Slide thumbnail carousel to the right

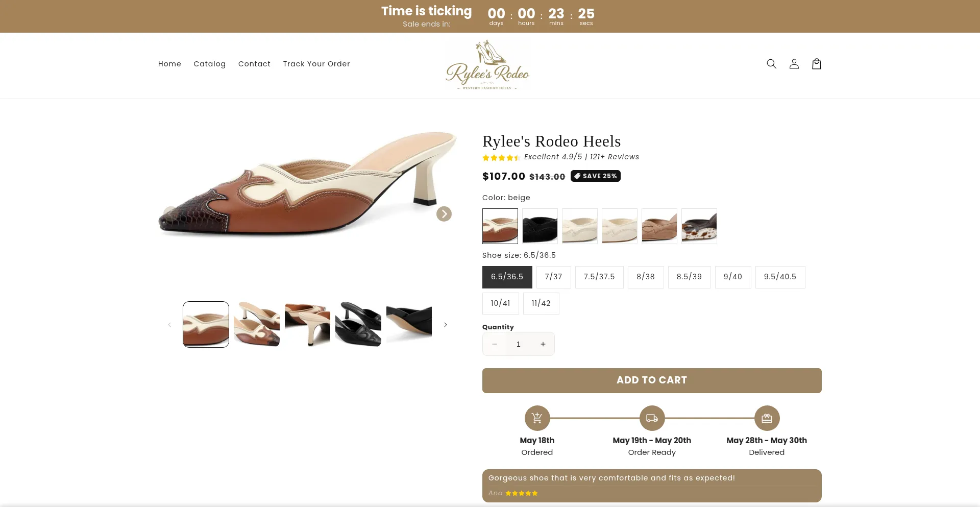click(x=445, y=325)
